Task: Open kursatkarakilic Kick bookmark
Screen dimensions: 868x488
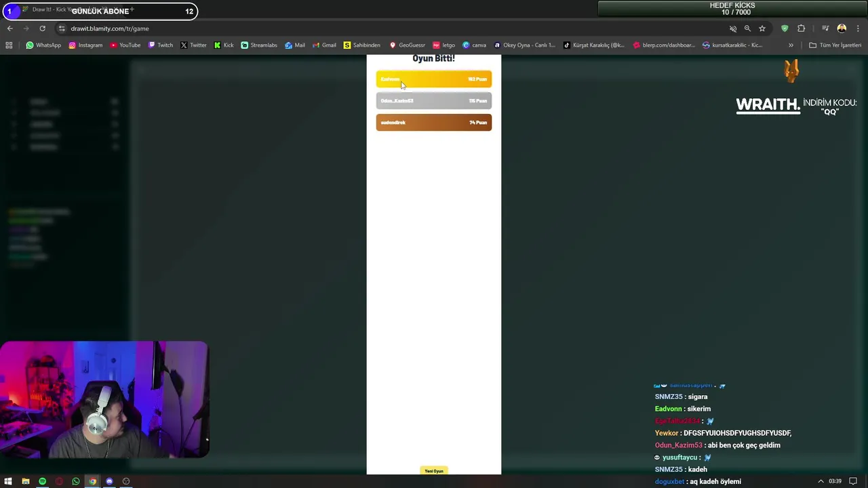Action: coord(733,45)
